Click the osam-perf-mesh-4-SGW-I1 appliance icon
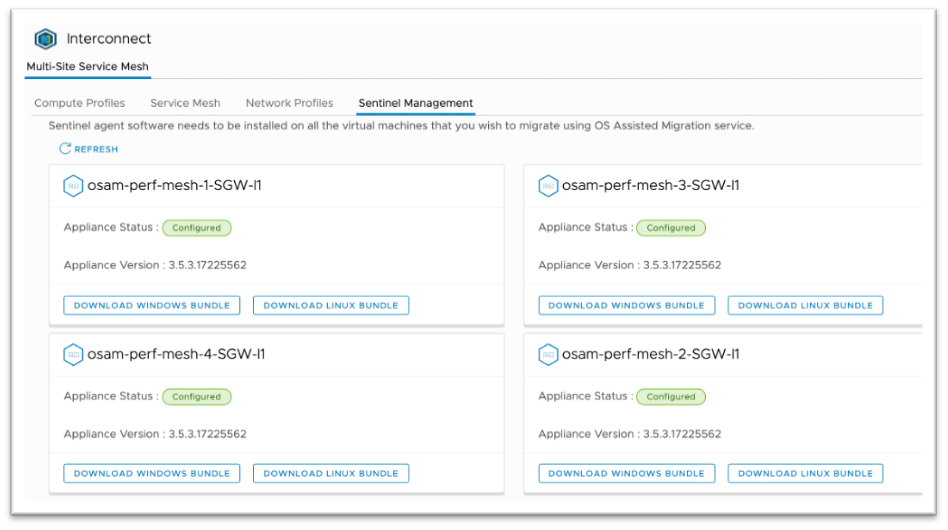 73,354
